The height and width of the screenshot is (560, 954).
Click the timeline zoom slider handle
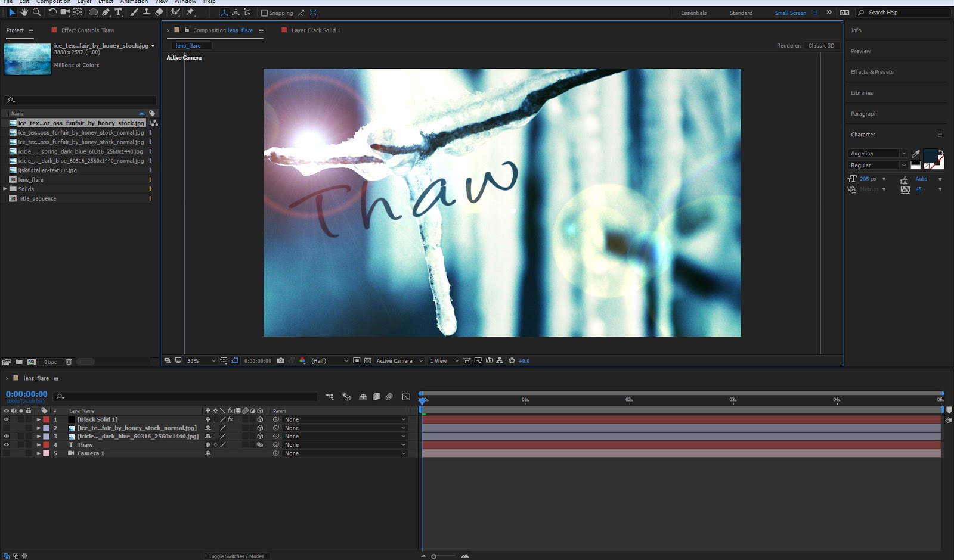click(434, 556)
